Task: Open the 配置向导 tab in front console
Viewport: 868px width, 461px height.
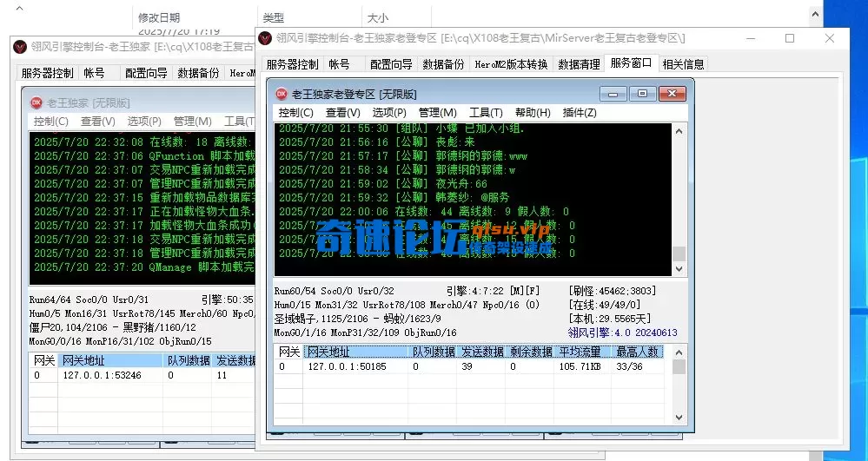Action: pyautogui.click(x=391, y=65)
